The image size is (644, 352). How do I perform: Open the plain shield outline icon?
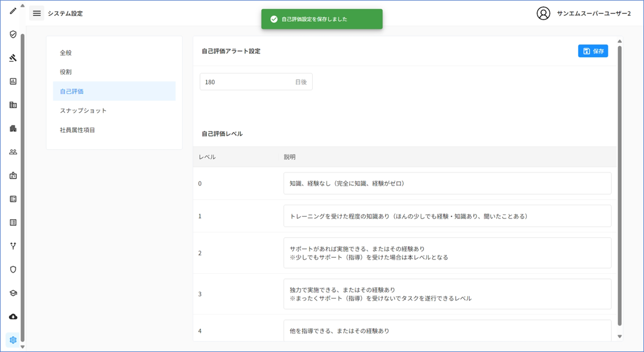[13, 269]
